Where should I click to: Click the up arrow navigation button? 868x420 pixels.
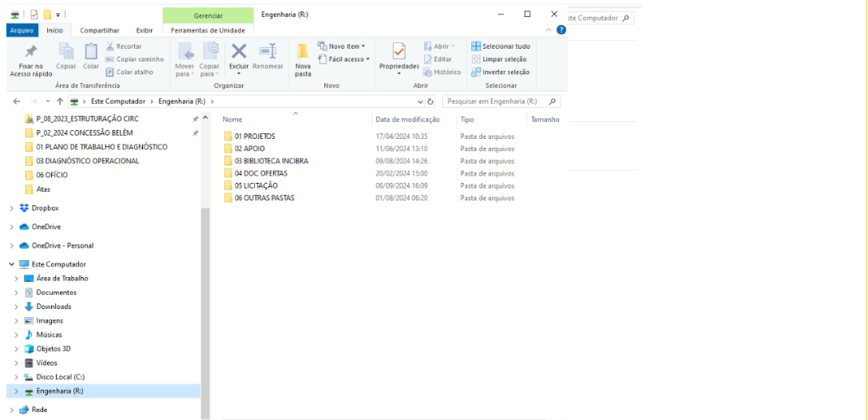pos(60,102)
